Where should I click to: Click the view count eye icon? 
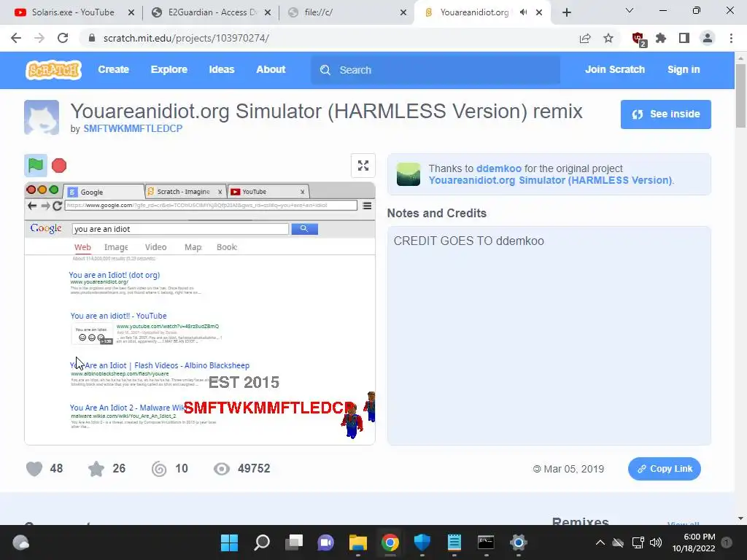click(x=222, y=469)
